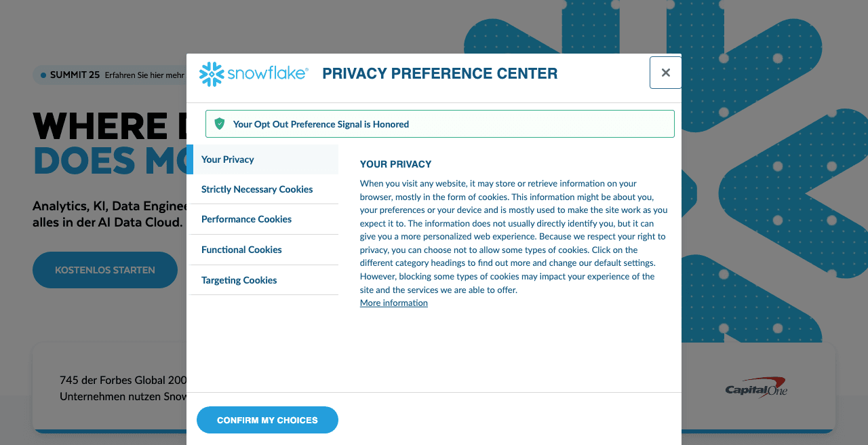868x445 pixels.
Task: Follow the Erfahren Sie hier mehr link
Action: 144,75
